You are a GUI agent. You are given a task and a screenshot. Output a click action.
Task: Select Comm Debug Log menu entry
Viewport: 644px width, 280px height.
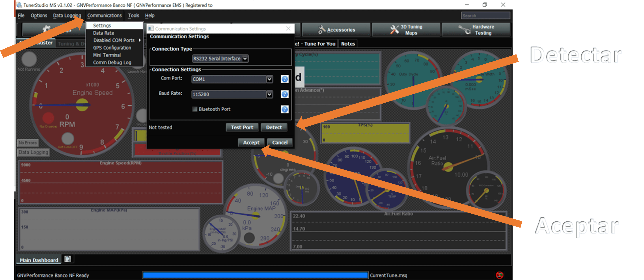click(114, 62)
